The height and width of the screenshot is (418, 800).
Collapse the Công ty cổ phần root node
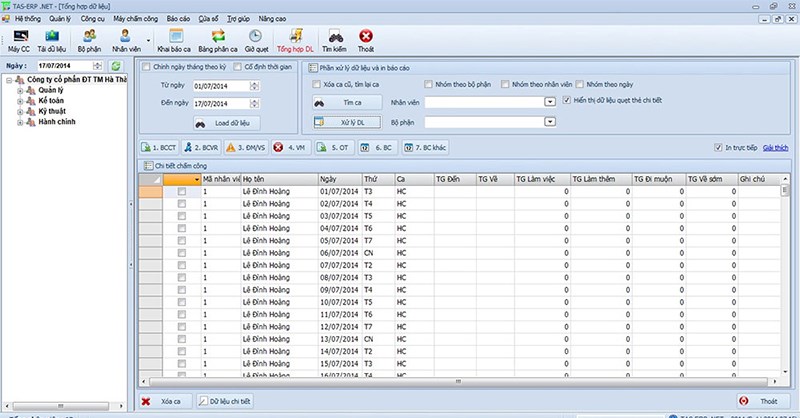point(9,80)
